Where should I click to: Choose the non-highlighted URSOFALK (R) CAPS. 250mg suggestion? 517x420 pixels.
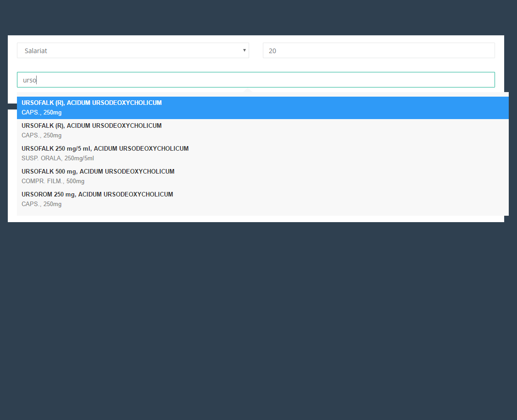click(x=263, y=131)
